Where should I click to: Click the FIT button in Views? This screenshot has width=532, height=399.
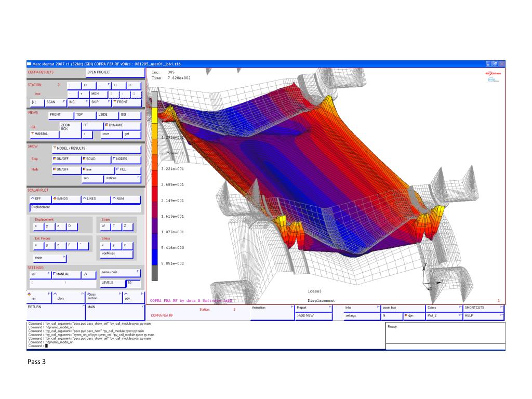pyautogui.click(x=92, y=126)
